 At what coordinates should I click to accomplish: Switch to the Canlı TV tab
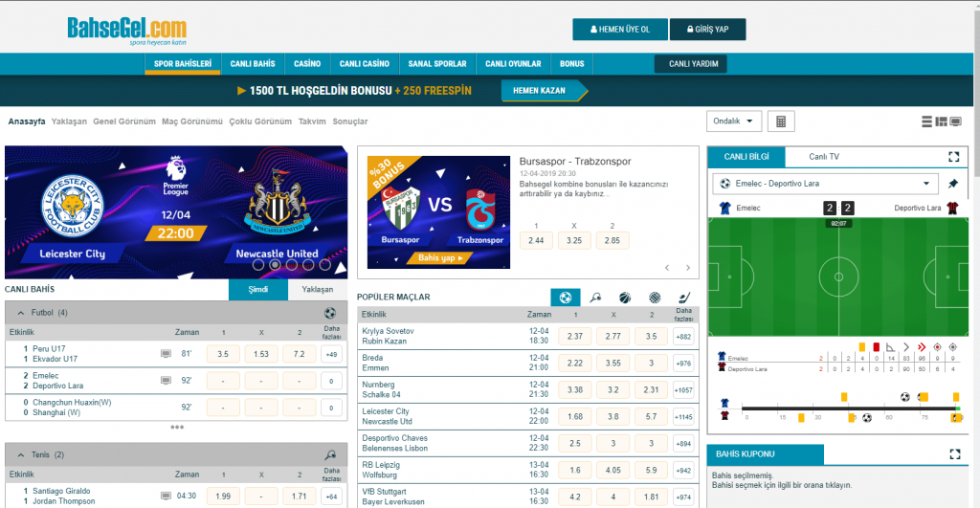824,157
